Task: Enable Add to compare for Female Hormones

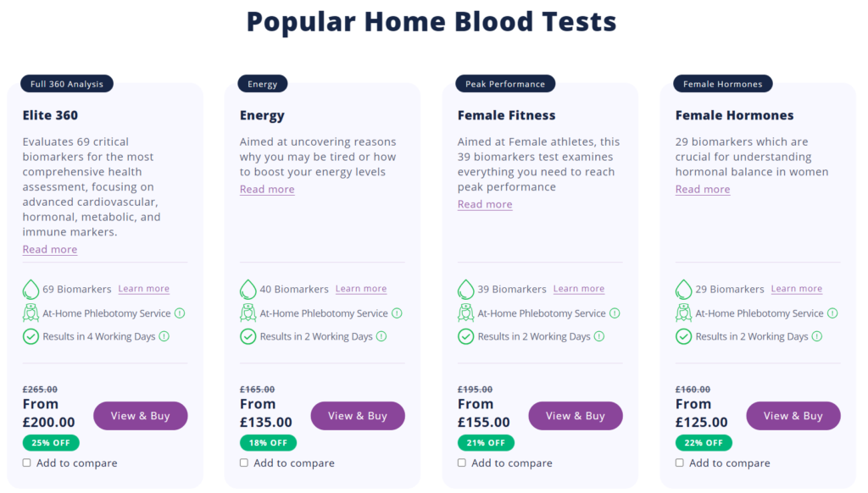Action: (680, 463)
